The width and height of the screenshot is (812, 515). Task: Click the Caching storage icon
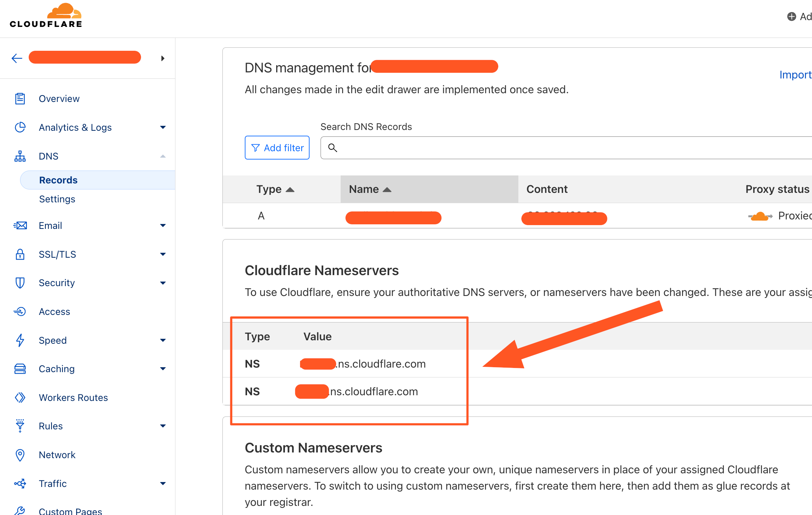20,369
